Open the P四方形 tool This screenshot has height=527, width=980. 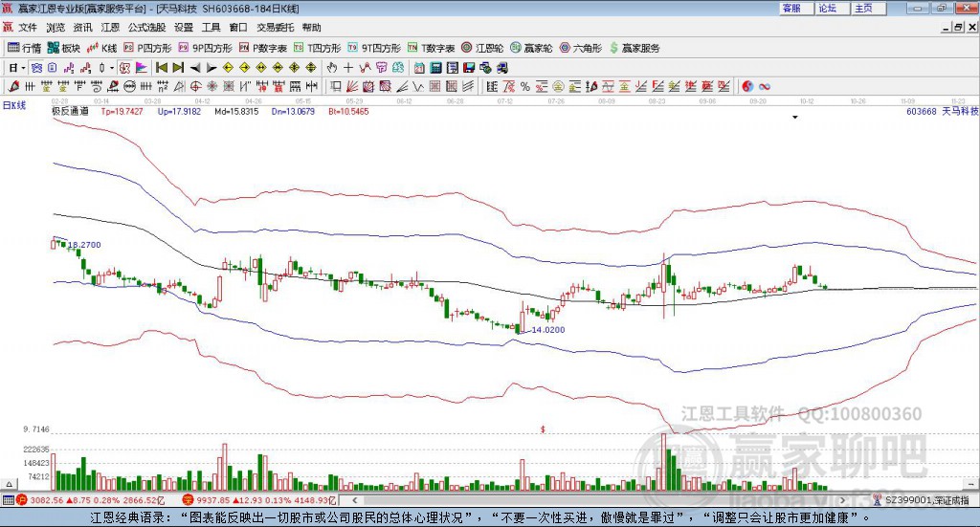[147, 48]
